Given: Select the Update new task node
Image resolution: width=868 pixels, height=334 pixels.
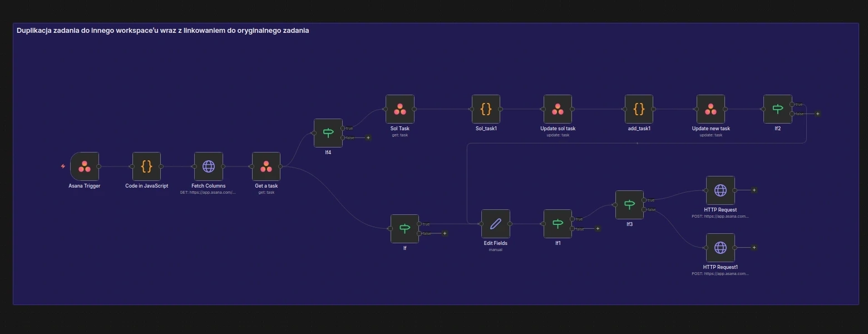Looking at the screenshot, I should (711, 109).
